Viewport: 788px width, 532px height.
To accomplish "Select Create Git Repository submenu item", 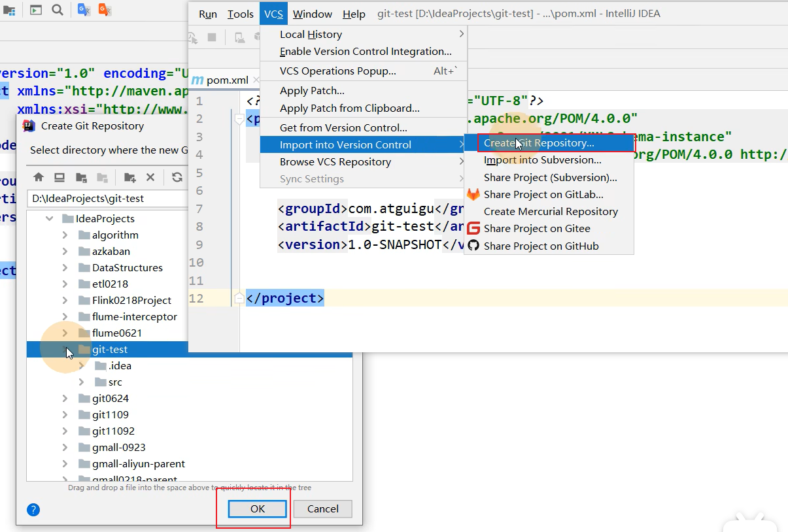I will (x=549, y=143).
